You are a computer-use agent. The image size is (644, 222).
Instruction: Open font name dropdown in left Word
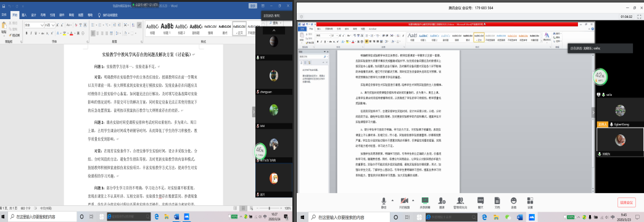pos(34,25)
